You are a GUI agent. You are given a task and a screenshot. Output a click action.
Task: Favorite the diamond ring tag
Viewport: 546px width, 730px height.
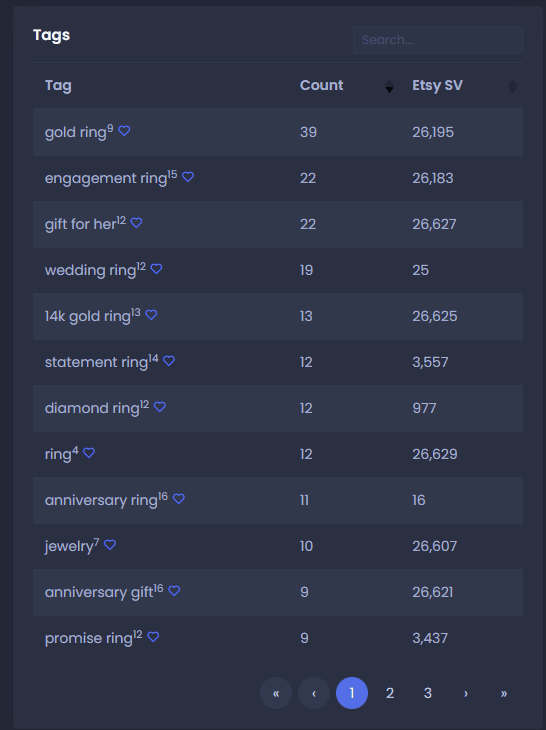[x=160, y=407]
